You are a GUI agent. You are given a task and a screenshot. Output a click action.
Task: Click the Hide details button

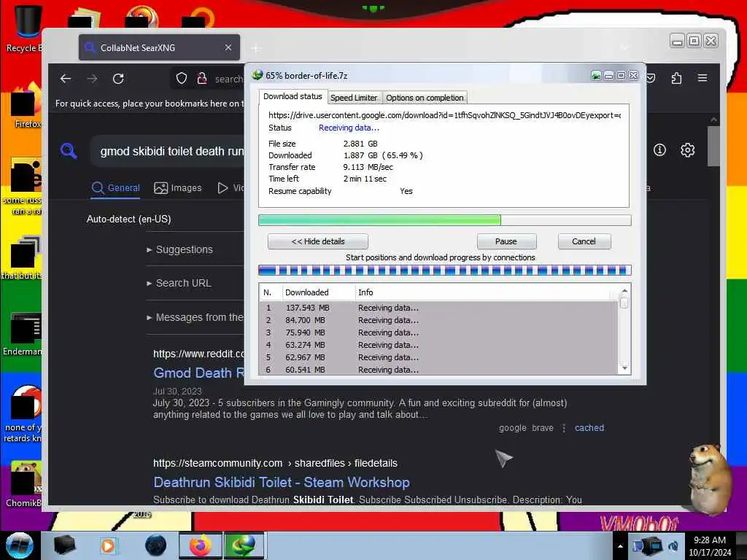click(318, 241)
